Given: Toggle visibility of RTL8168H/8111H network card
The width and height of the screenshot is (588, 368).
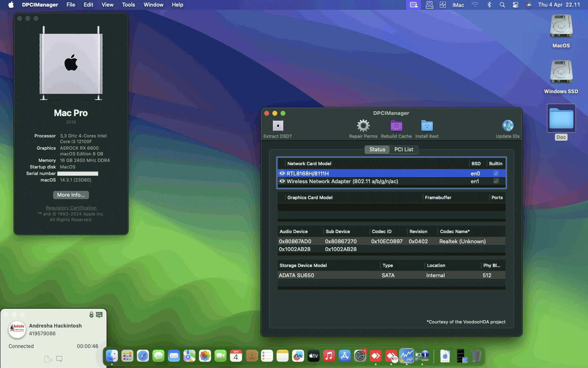Looking at the screenshot, I should [x=283, y=173].
